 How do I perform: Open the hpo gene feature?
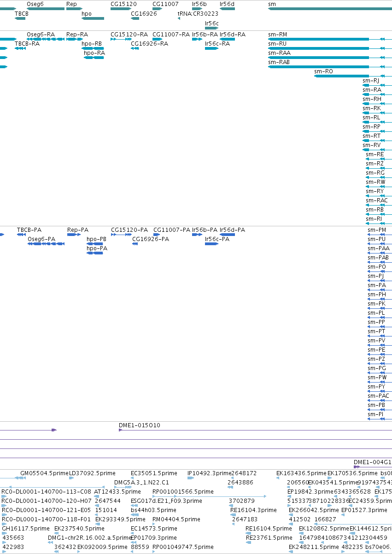pyautogui.click(x=93, y=18)
